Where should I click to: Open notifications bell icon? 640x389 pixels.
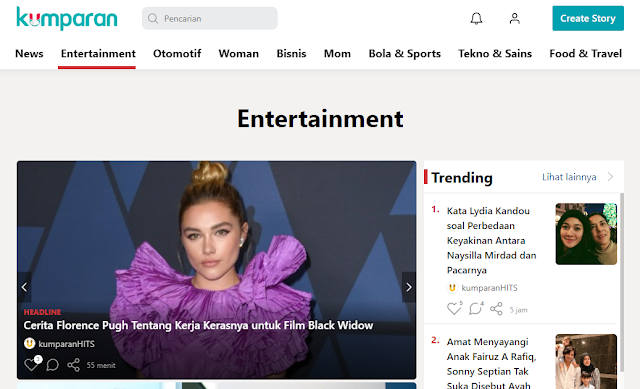click(x=476, y=18)
